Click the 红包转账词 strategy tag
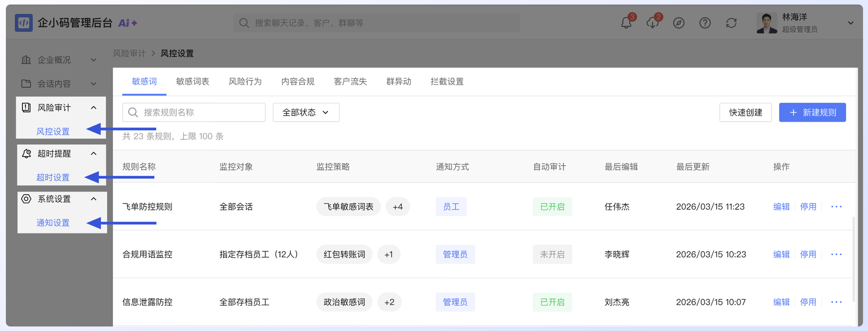Image resolution: width=868 pixels, height=331 pixels. 344,254
